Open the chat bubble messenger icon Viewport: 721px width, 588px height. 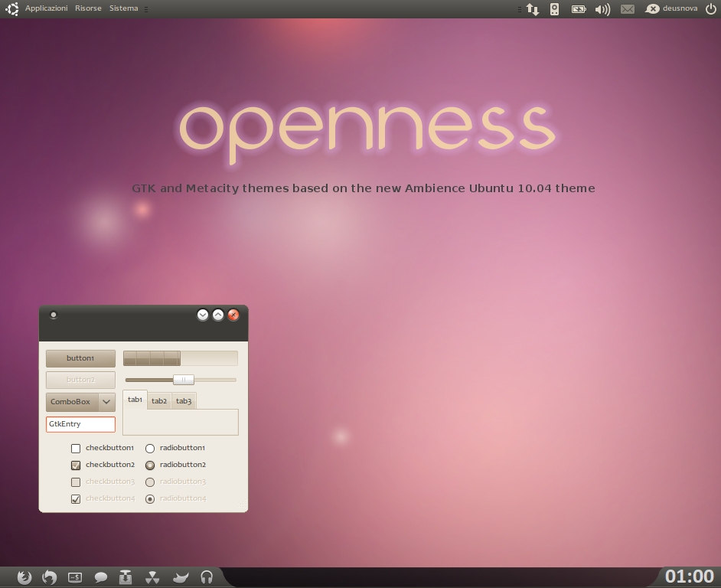[101, 577]
